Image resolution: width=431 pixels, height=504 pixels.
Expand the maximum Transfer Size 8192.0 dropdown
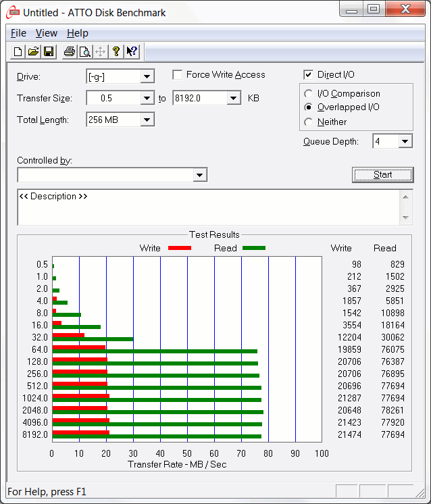coord(234,98)
